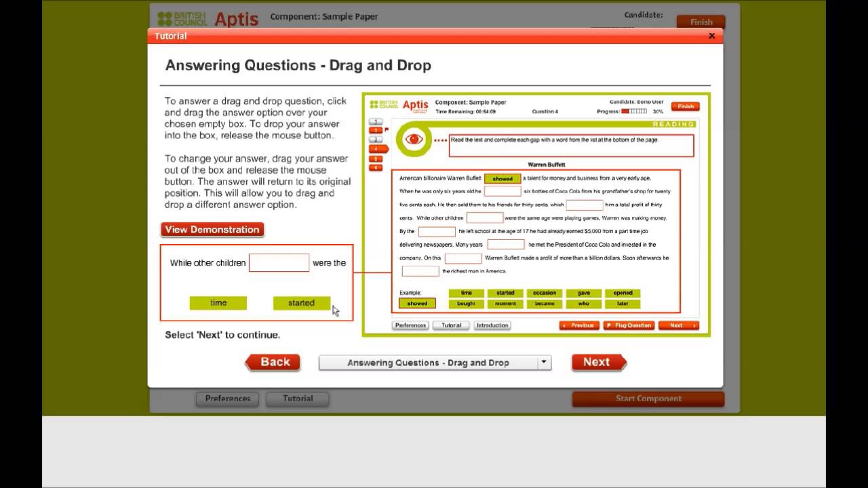Image resolution: width=868 pixels, height=488 pixels.
Task: Click the gap after 'On this'
Action: coord(463,258)
